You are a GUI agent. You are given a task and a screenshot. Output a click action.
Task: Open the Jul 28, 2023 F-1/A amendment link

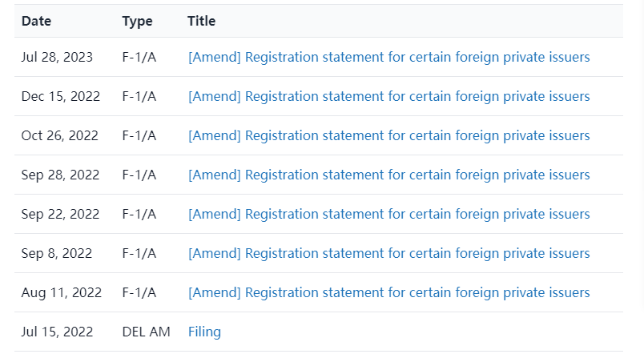coord(389,57)
